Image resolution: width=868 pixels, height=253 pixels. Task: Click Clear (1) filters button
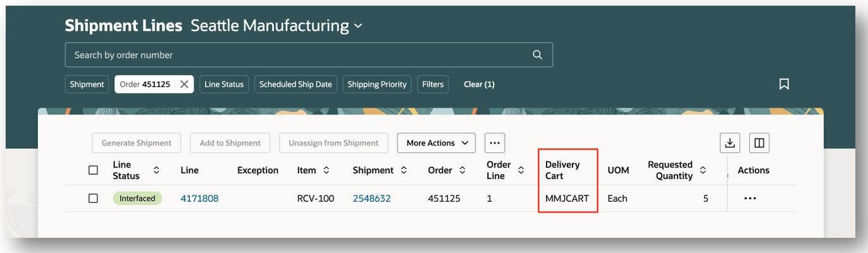coord(479,84)
